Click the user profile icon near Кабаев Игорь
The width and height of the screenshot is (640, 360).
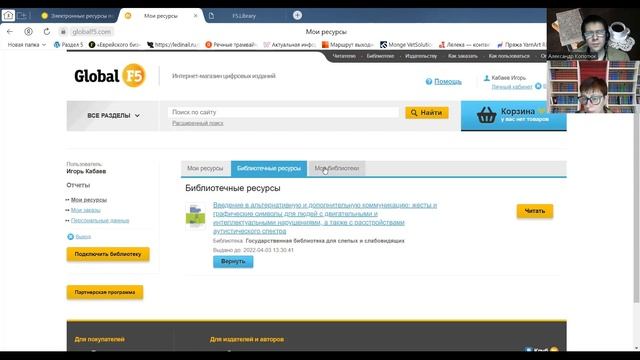[487, 78]
